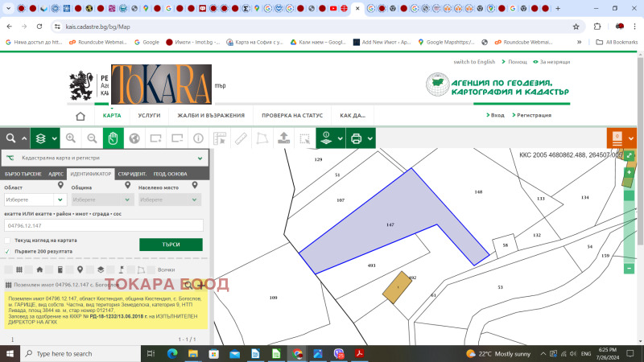Select the zoom out tool

(x=92, y=138)
